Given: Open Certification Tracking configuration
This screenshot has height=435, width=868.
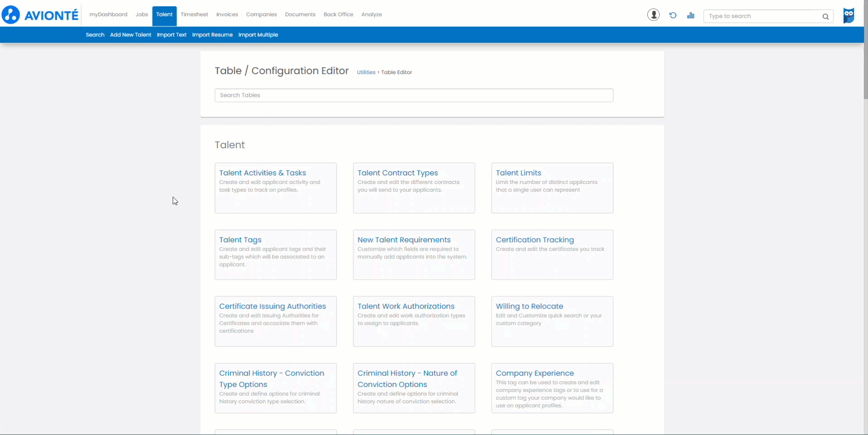Looking at the screenshot, I should 535,240.
